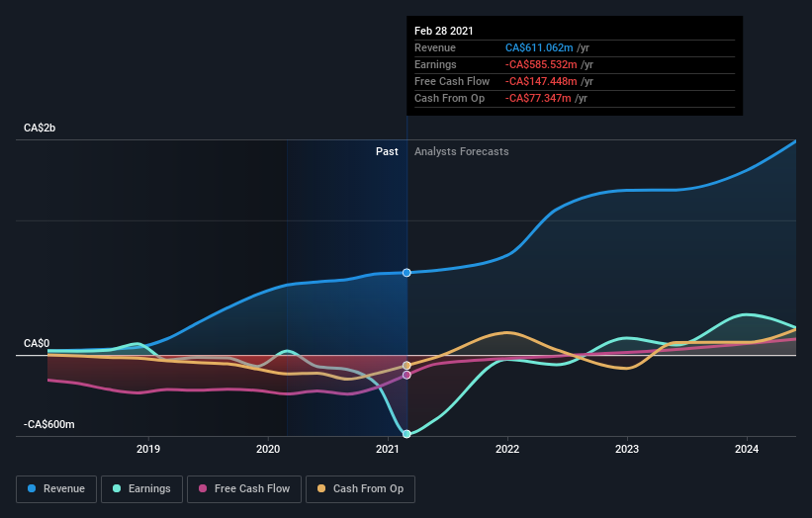Screen dimensions: 812x518
Task: Click the -CA$147.448m free cash flow value
Action: coord(541,81)
